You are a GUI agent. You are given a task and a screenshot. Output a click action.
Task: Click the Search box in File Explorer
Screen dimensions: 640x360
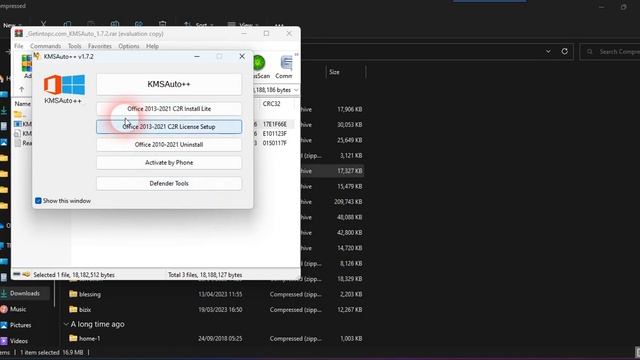coord(611,52)
